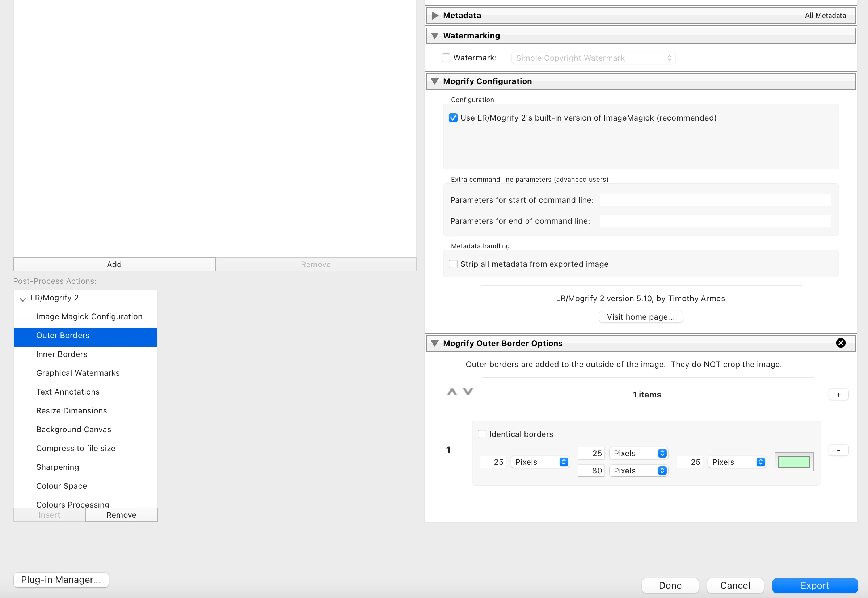Enable Strip all metadata checkbox
This screenshot has height=598, width=868.
coord(453,264)
